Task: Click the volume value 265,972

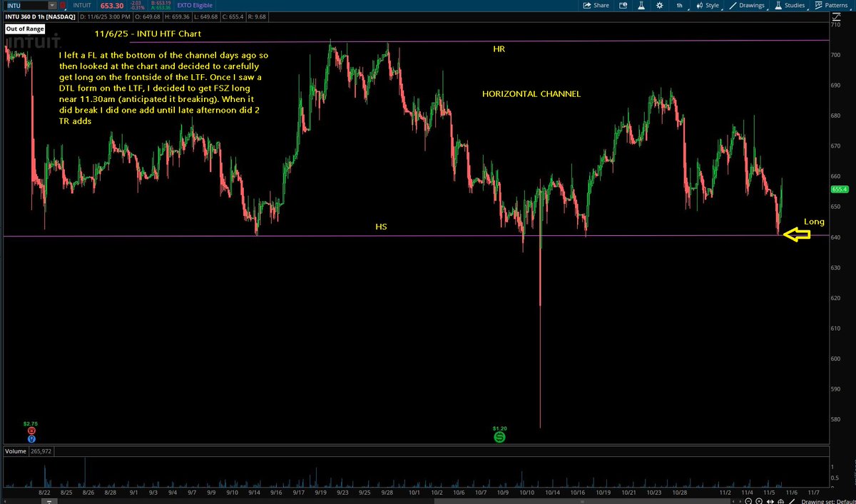Action: tap(42, 451)
